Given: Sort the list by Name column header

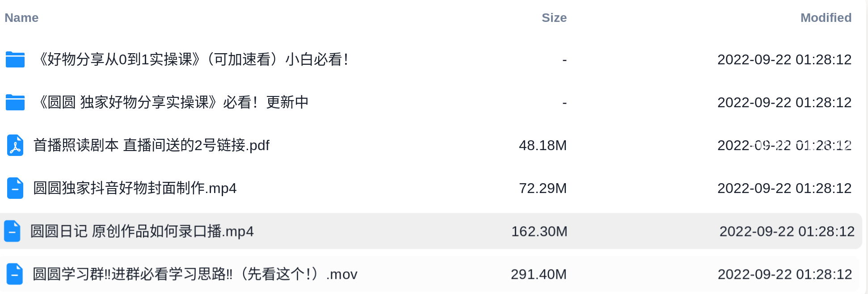Looking at the screenshot, I should (21, 18).
